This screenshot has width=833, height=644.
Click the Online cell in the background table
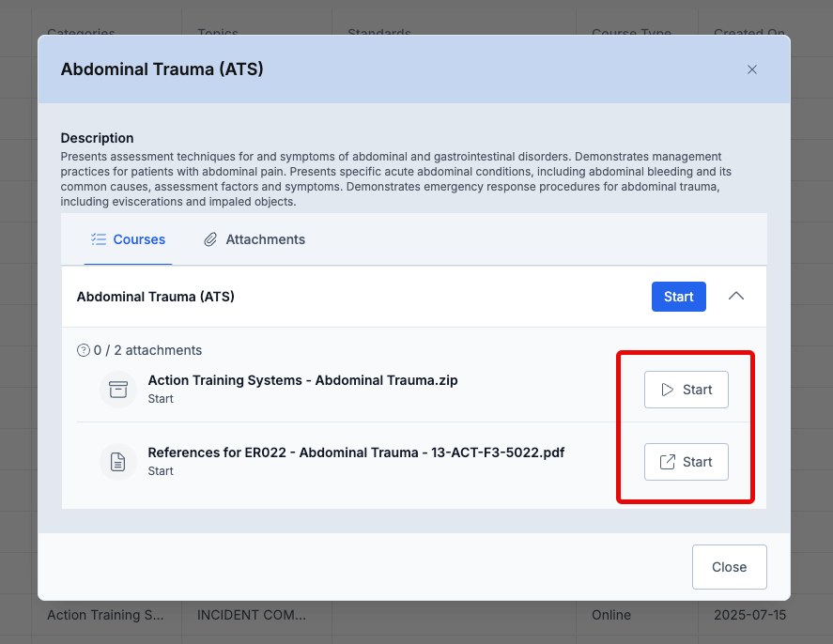point(611,615)
